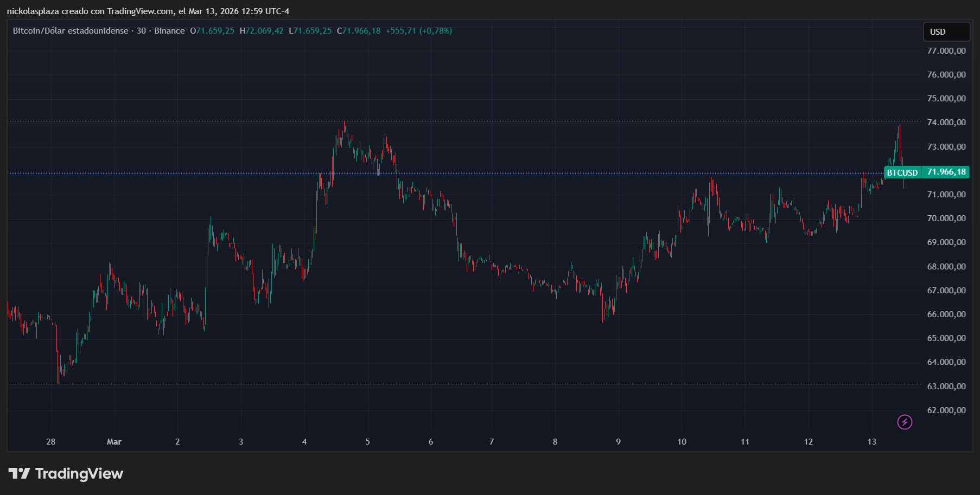Click the high value H72.069,42

[x=262, y=31]
